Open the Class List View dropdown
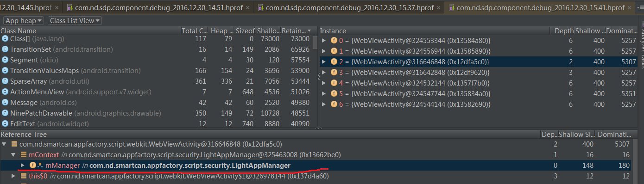This screenshot has height=184, width=644. click(x=74, y=20)
